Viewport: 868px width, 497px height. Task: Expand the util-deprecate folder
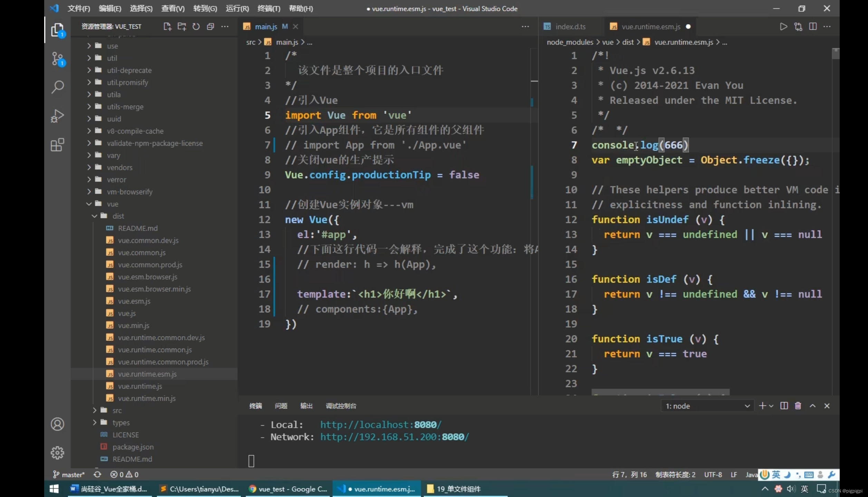click(89, 70)
